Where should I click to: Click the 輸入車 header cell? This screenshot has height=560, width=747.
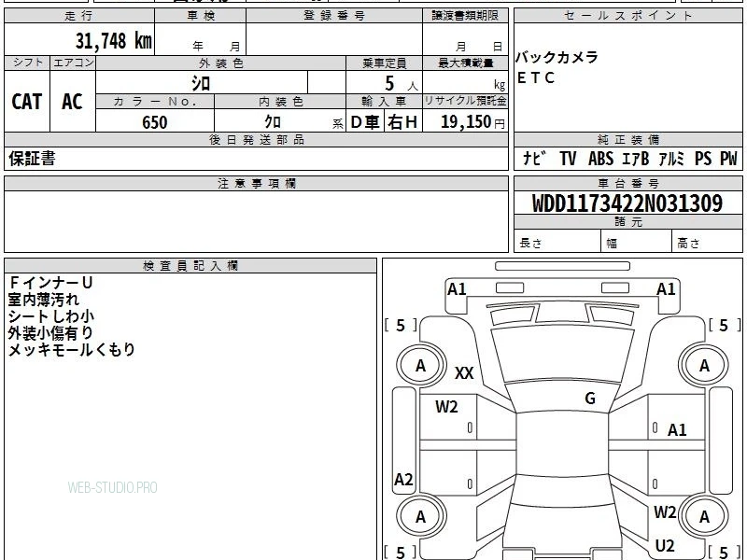(384, 102)
